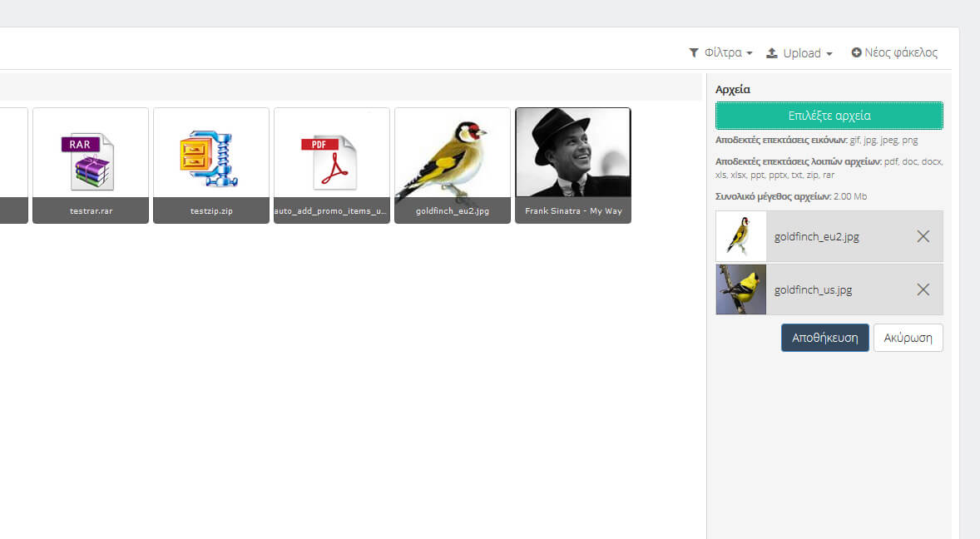Select the testrar.rar file tile
The height and width of the screenshot is (539, 980).
coord(91,166)
